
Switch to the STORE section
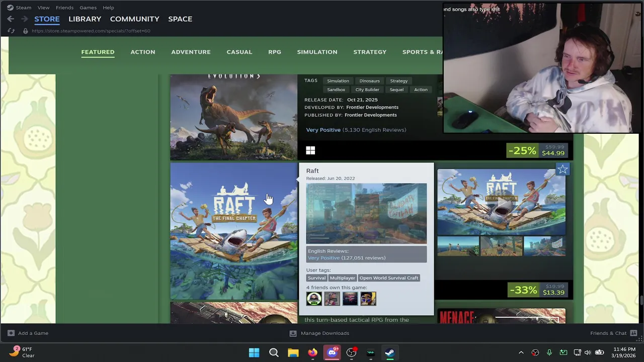tap(47, 19)
